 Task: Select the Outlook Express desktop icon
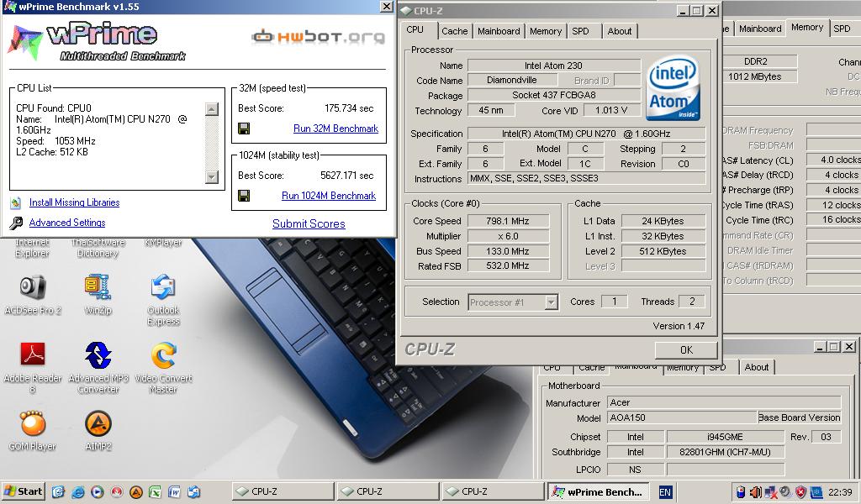[163, 287]
